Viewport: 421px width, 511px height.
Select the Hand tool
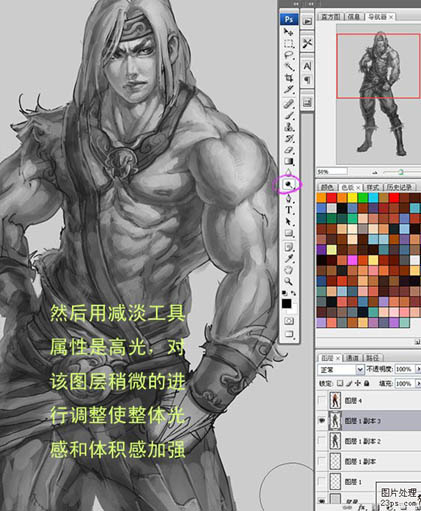click(289, 270)
